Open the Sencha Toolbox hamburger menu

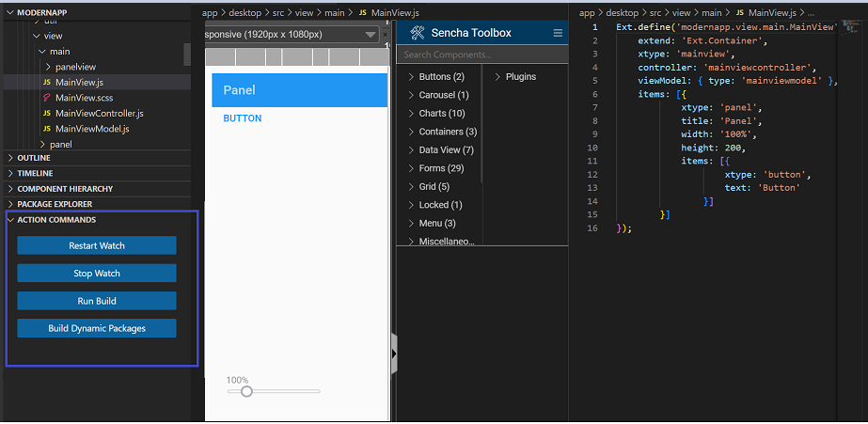pyautogui.click(x=558, y=33)
